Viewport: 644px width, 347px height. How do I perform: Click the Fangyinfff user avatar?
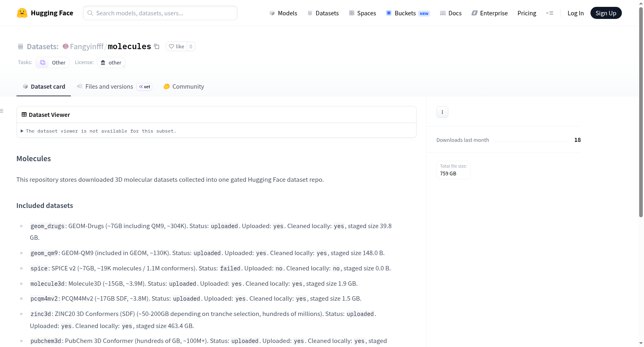66,46
